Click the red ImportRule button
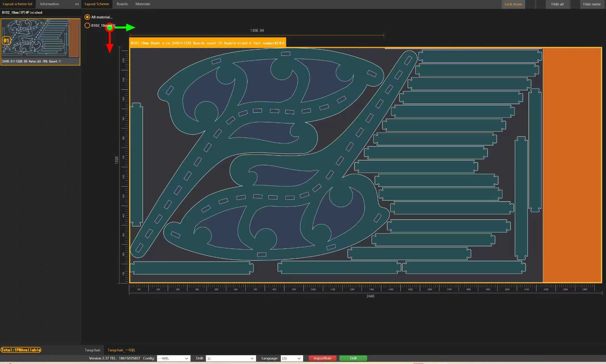The image size is (606, 364). [x=322, y=358]
